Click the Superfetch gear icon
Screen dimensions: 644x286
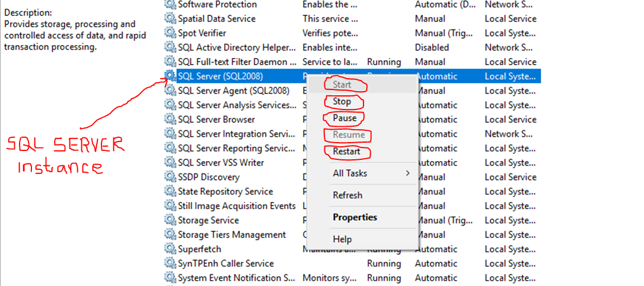pyautogui.click(x=170, y=249)
